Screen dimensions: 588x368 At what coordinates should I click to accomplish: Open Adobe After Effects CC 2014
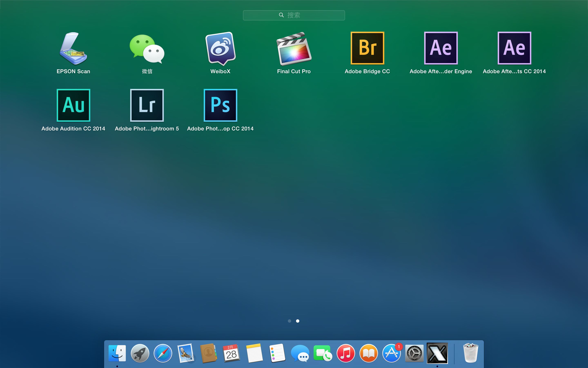pos(514,48)
